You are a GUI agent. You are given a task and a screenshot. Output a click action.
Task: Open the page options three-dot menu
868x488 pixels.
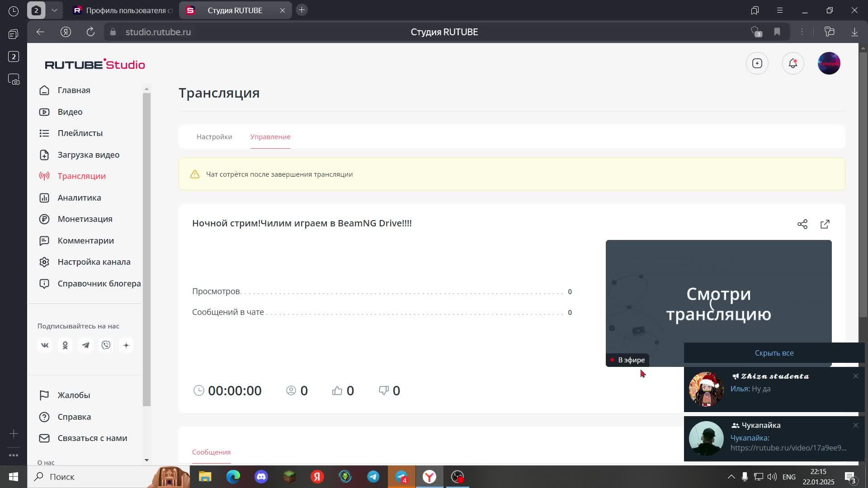[802, 32]
